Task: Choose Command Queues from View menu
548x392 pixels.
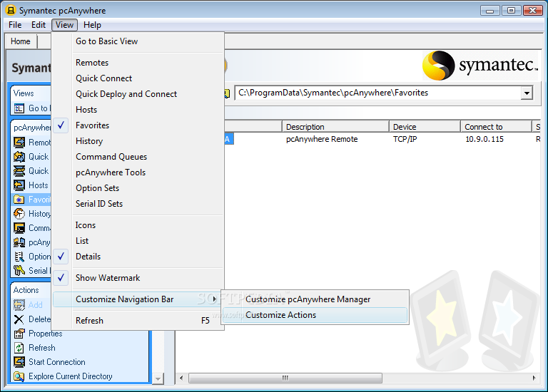Action: click(138, 157)
